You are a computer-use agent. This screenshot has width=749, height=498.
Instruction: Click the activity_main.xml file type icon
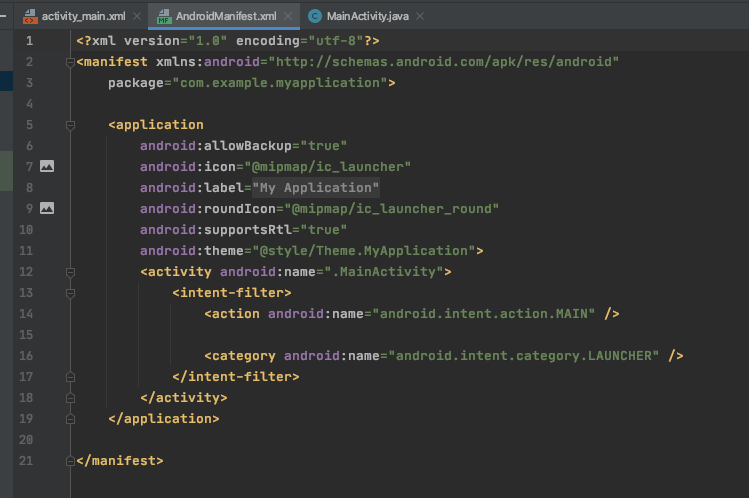[x=30, y=16]
